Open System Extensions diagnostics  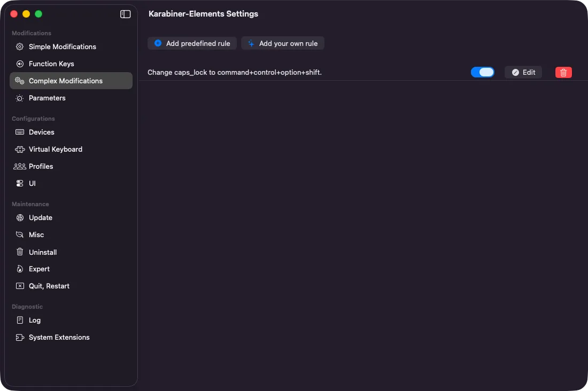coord(59,337)
